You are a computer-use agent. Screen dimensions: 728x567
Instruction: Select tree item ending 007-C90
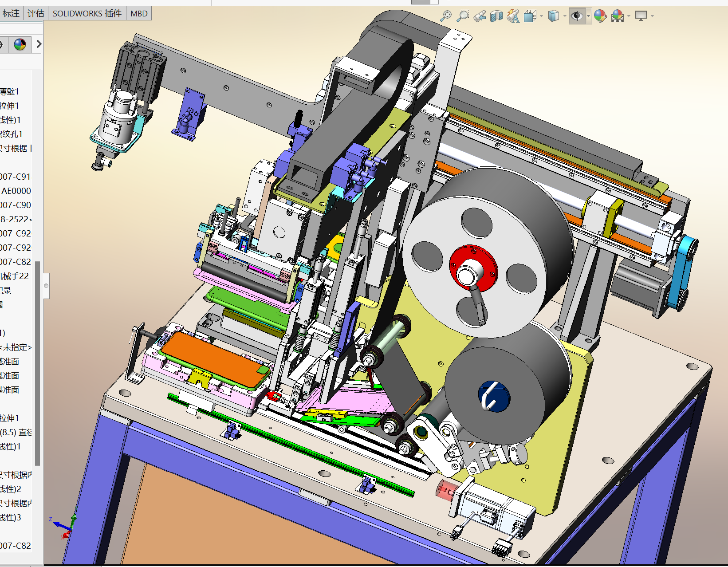coord(16,205)
